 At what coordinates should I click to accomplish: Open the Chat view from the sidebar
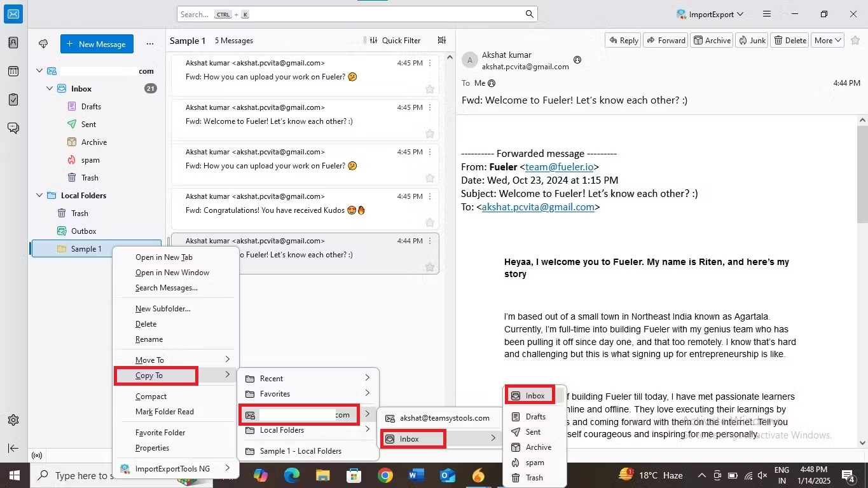click(13, 128)
